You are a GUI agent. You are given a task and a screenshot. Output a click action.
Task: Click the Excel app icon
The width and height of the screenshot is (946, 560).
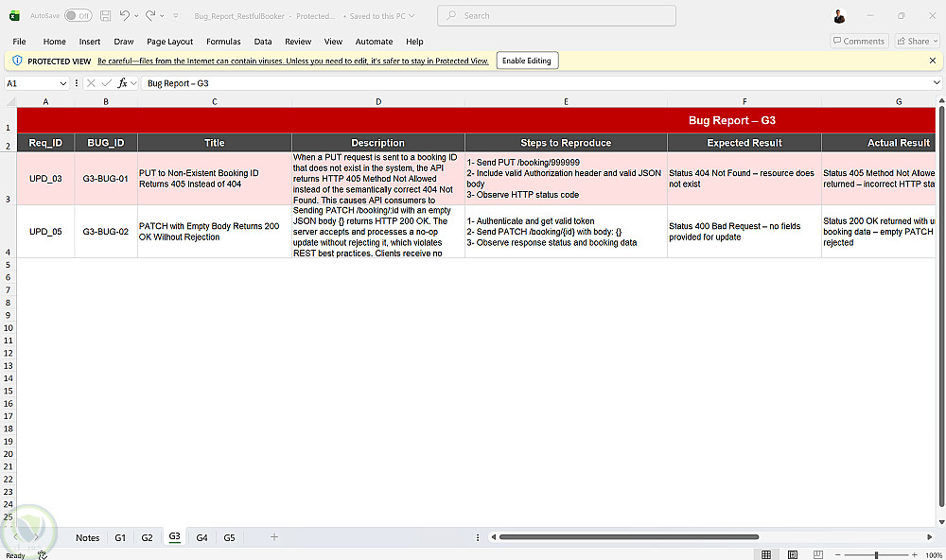point(14,16)
